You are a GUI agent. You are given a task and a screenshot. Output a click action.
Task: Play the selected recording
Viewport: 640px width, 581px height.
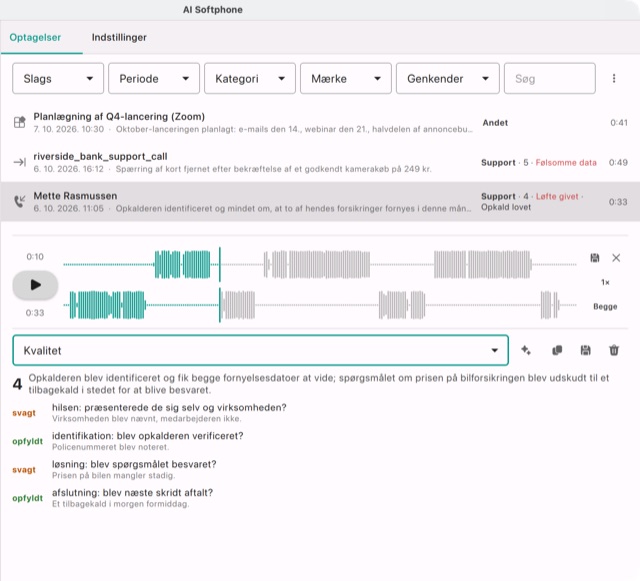pos(35,285)
